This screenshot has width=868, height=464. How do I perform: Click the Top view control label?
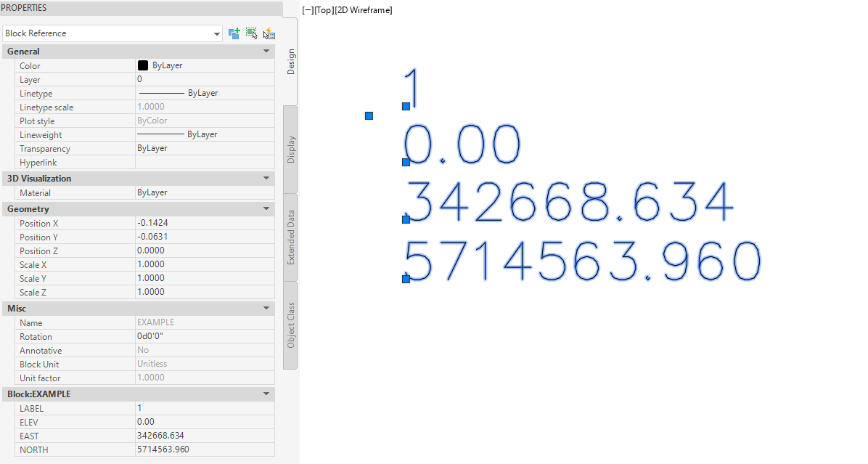[x=324, y=10]
